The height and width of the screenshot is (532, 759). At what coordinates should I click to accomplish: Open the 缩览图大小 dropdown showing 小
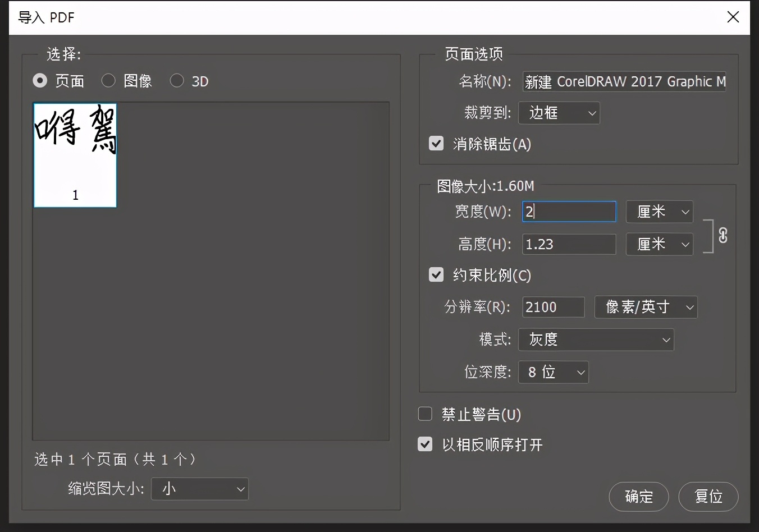click(x=200, y=489)
